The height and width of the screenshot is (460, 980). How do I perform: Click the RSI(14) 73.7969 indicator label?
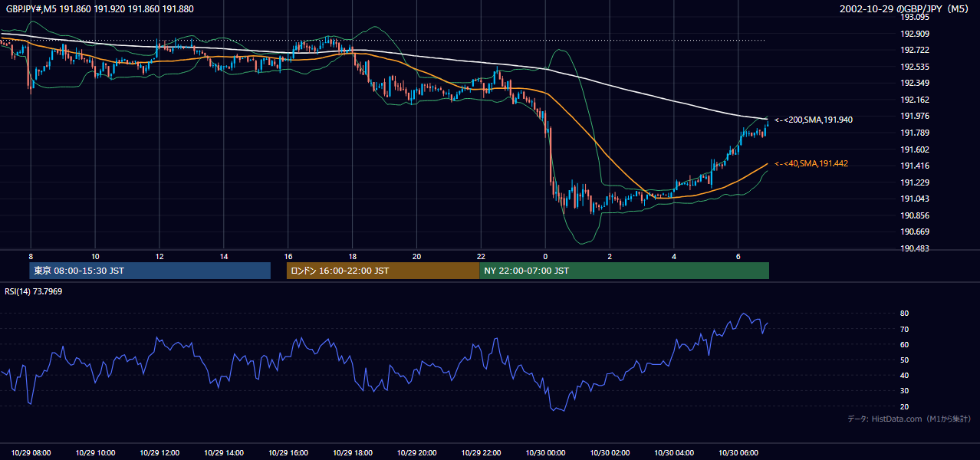tap(34, 291)
